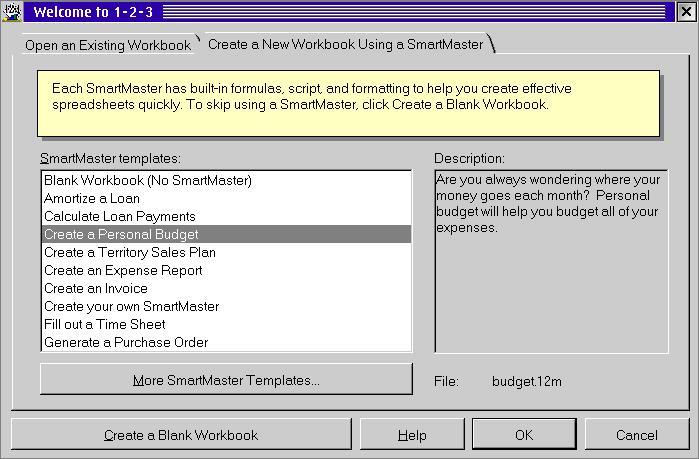This screenshot has height=459, width=699.
Task: Select Create a Personal Budget template
Action: tap(226, 234)
